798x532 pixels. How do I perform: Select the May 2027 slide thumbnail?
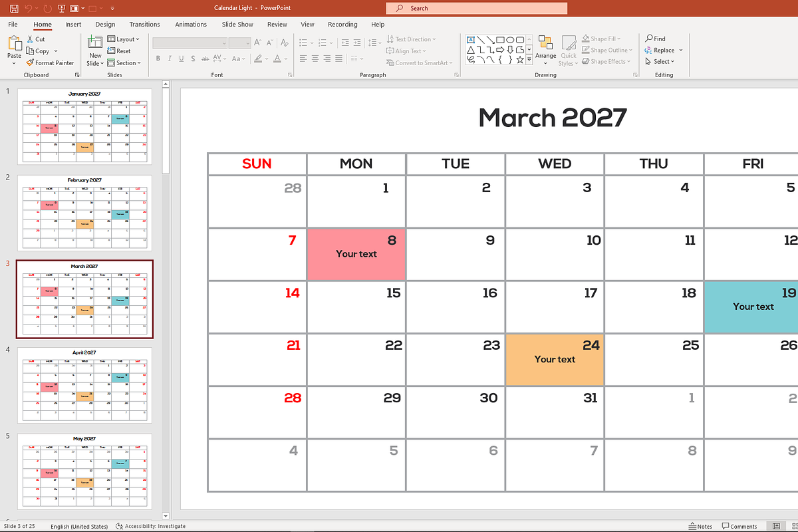84,471
